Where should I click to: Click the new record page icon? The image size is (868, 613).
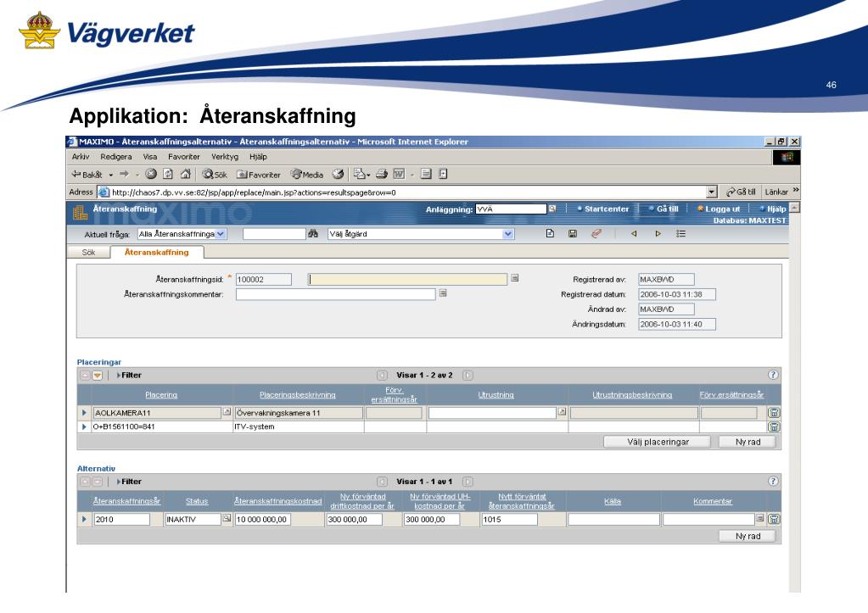(x=551, y=233)
